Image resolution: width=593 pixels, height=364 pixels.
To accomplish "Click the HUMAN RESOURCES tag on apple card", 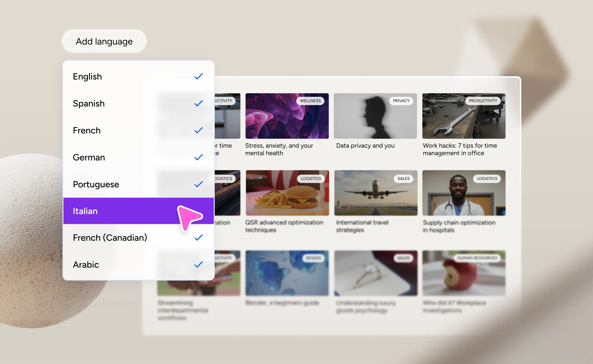I will (477, 258).
